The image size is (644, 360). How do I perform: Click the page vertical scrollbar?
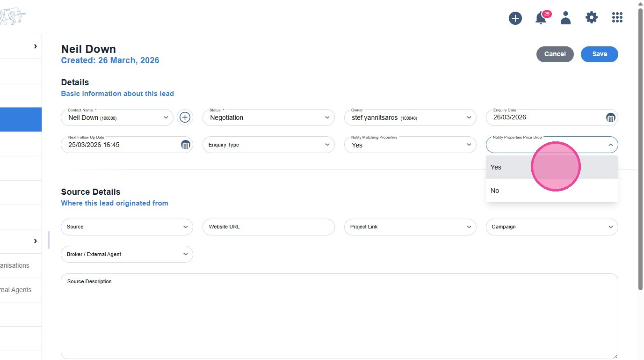pos(640,150)
